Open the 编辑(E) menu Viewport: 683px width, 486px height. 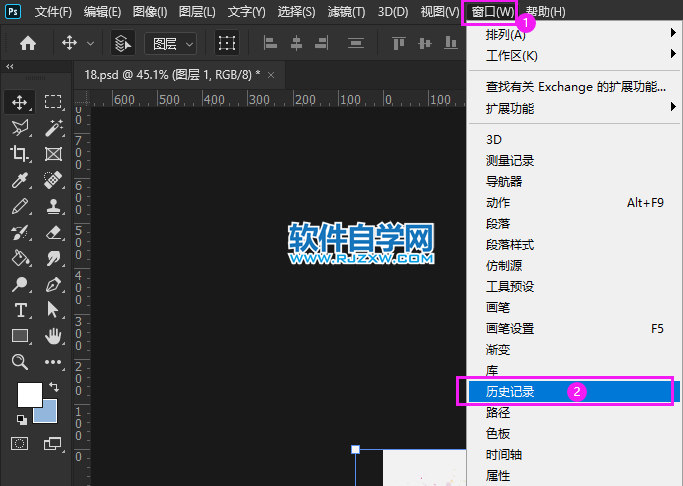(x=102, y=12)
